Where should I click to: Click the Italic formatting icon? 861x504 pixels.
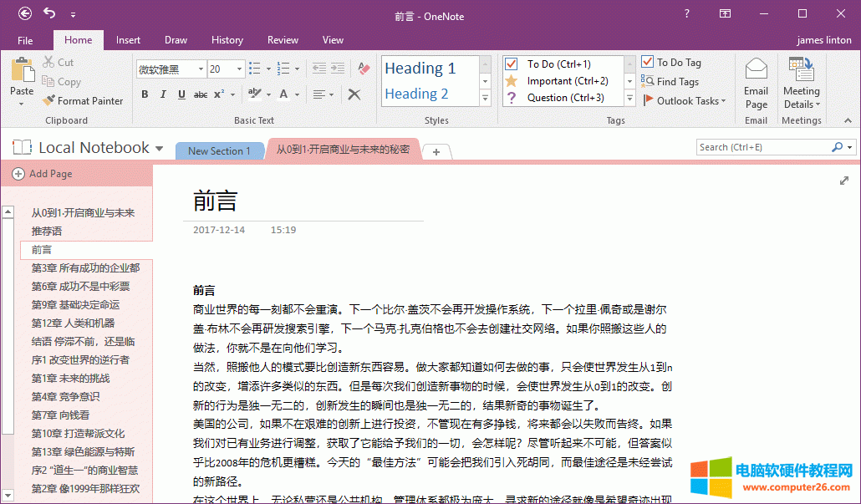pos(162,94)
